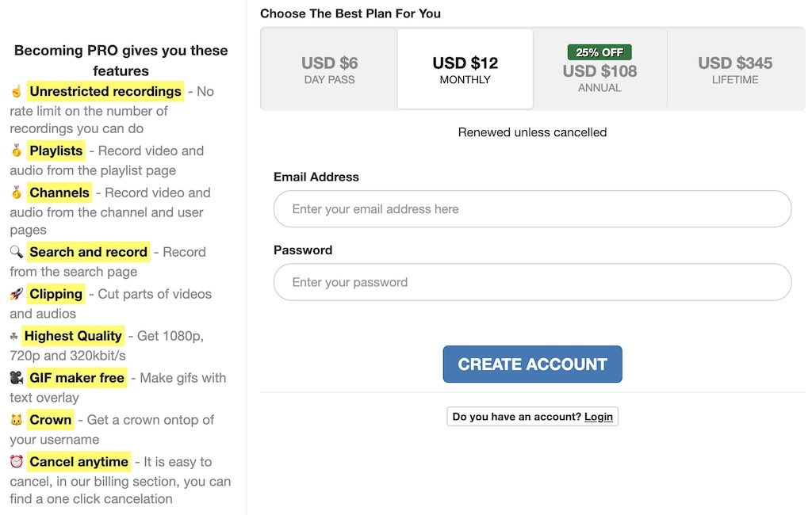The height and width of the screenshot is (515, 812).
Task: Select the USD $12 Monthly plan
Action: coord(465,70)
